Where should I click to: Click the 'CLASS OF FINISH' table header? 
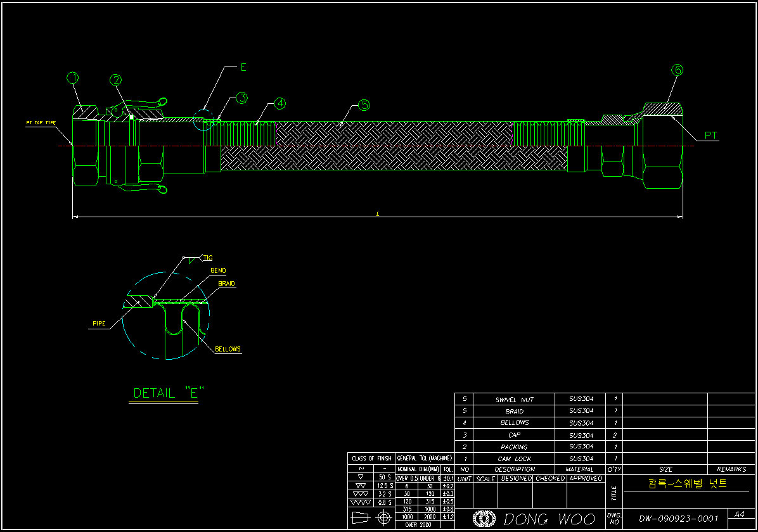(x=372, y=458)
